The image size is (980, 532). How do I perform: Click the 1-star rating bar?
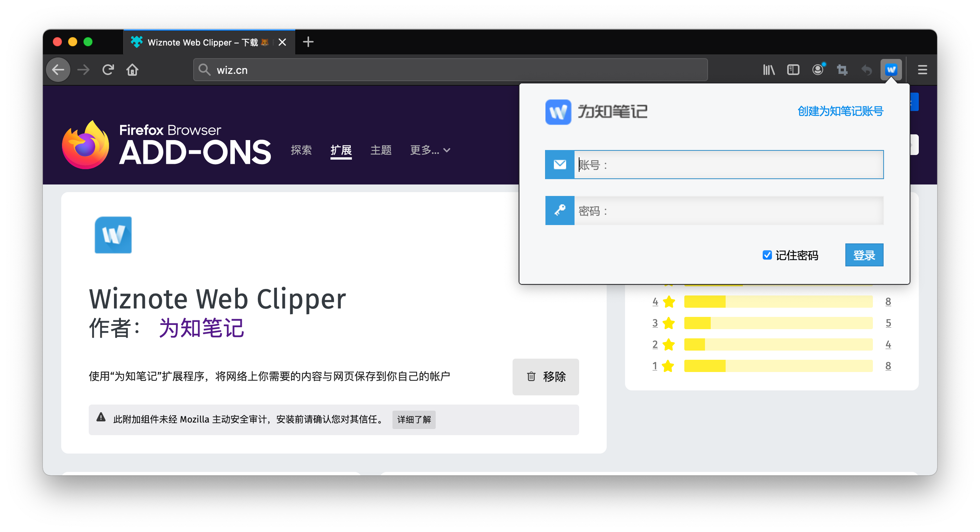pos(778,366)
